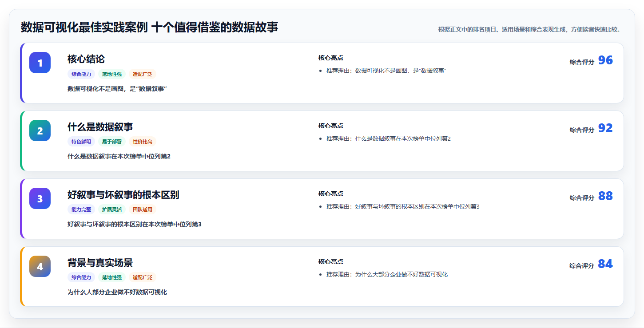Click the rank 4 number badge
Viewport: 644px width, 328px height.
click(40, 266)
